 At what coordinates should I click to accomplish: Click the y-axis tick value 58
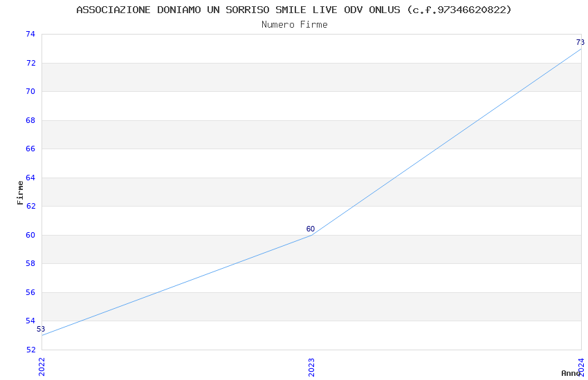[30, 263]
